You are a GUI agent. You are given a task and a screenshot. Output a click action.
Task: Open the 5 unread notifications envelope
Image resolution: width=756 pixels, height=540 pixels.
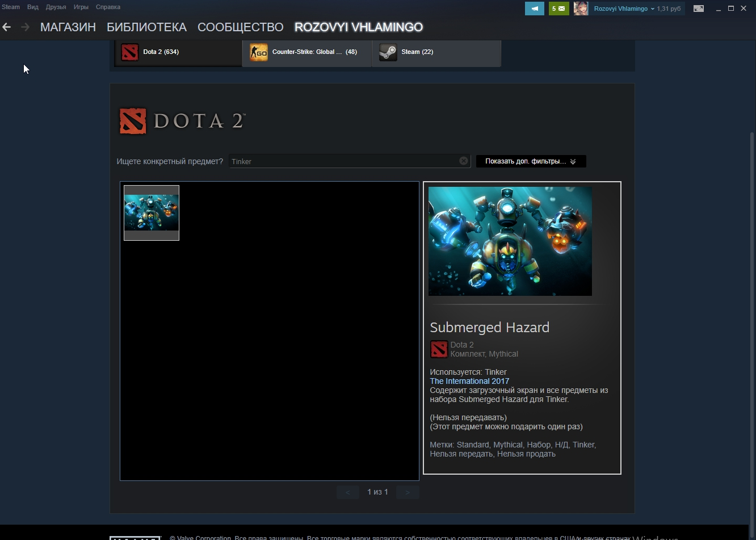click(558, 9)
